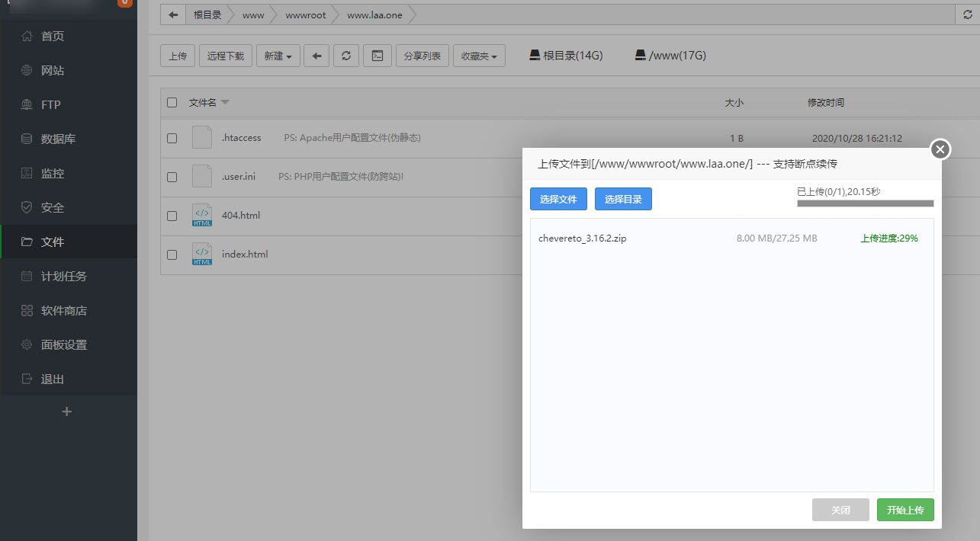Refresh using the top-right reload icon
Screen dimensions: 980x541
pyautogui.click(x=968, y=14)
